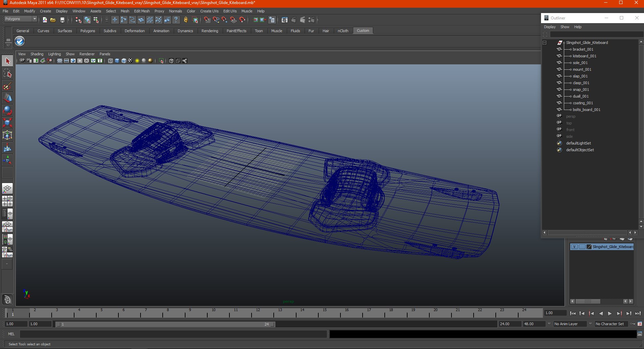644x349 pixels.
Task: Switch to the Deformation shelf tab
Action: click(x=135, y=31)
